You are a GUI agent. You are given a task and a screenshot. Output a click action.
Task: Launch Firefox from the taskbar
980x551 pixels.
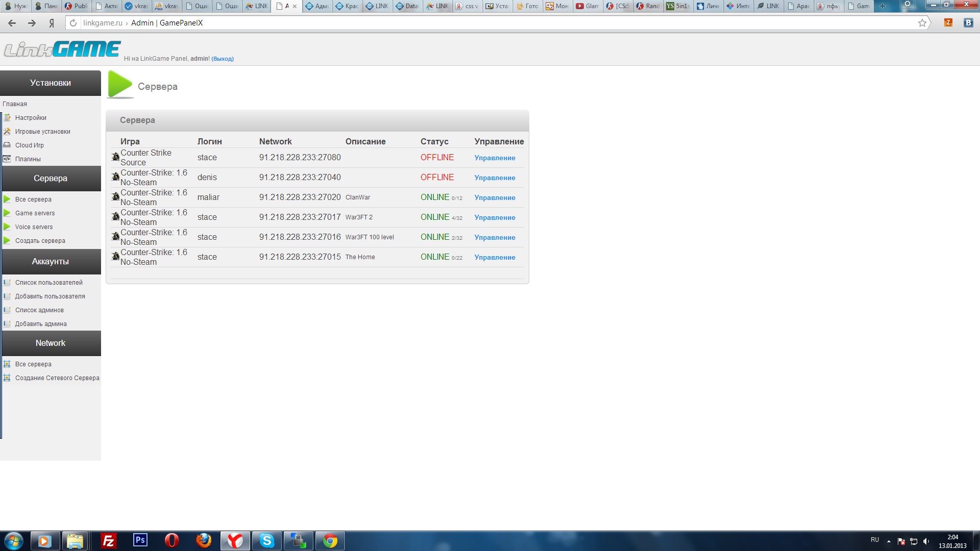tap(204, 540)
